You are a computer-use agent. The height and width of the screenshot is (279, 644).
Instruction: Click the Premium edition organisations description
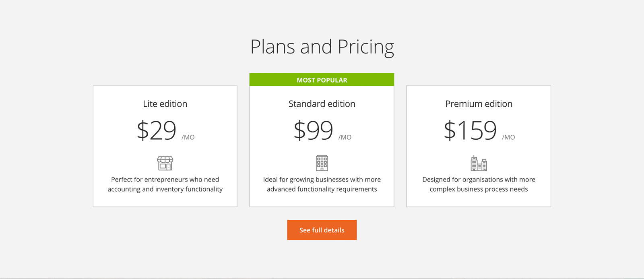click(x=479, y=184)
